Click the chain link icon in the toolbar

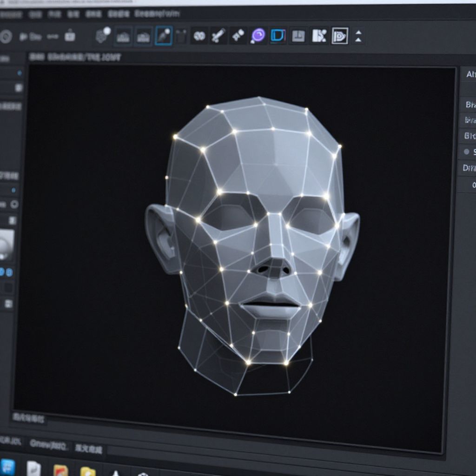[x=199, y=36]
